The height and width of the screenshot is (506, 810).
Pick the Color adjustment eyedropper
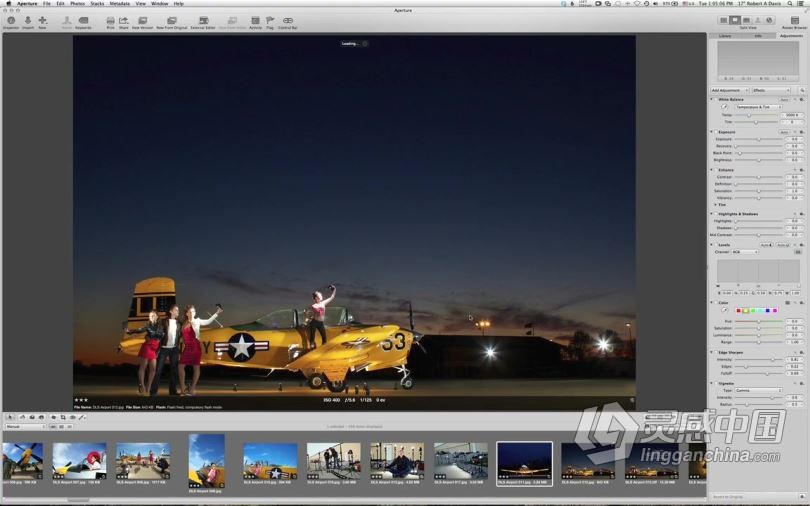[724, 310]
